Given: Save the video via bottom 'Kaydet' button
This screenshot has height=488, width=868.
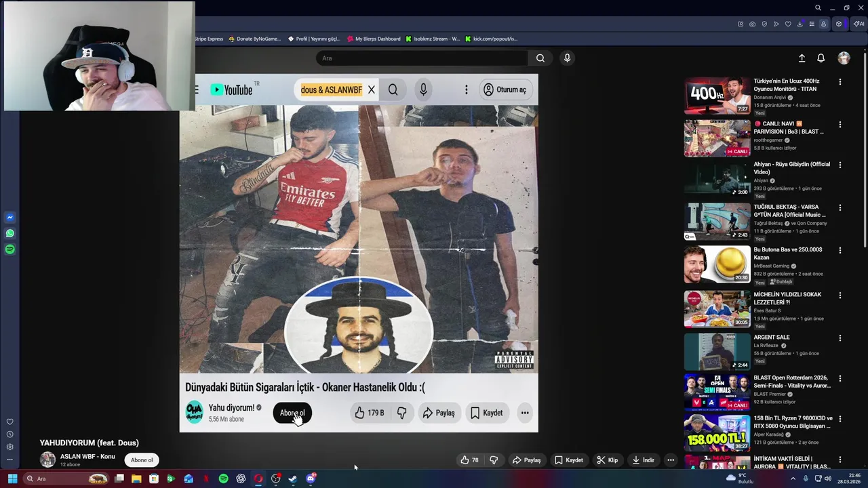Looking at the screenshot, I should click(568, 460).
